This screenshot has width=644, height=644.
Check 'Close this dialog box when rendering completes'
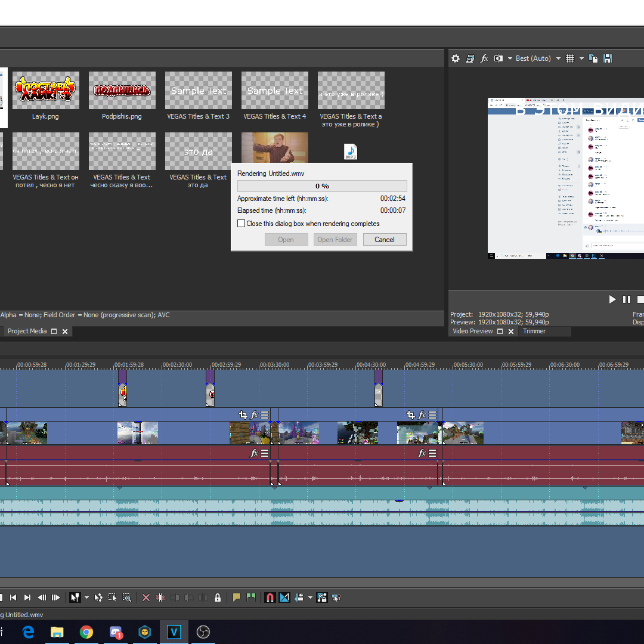241,224
